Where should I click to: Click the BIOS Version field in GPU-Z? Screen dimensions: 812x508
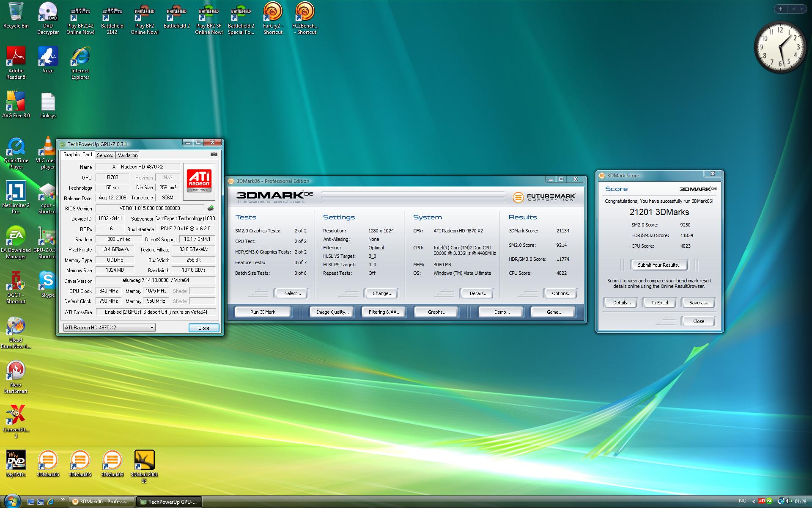pos(150,208)
